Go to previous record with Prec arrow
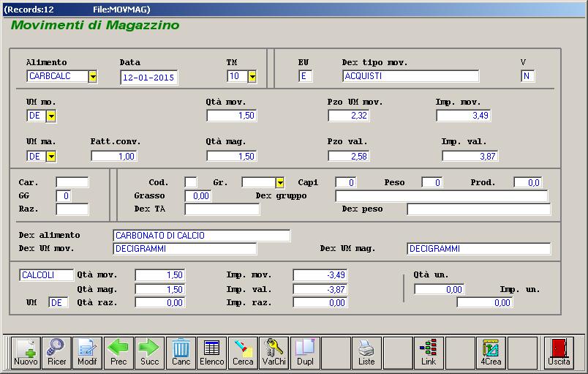Viewport: 588px width, 374px height. pos(118,353)
